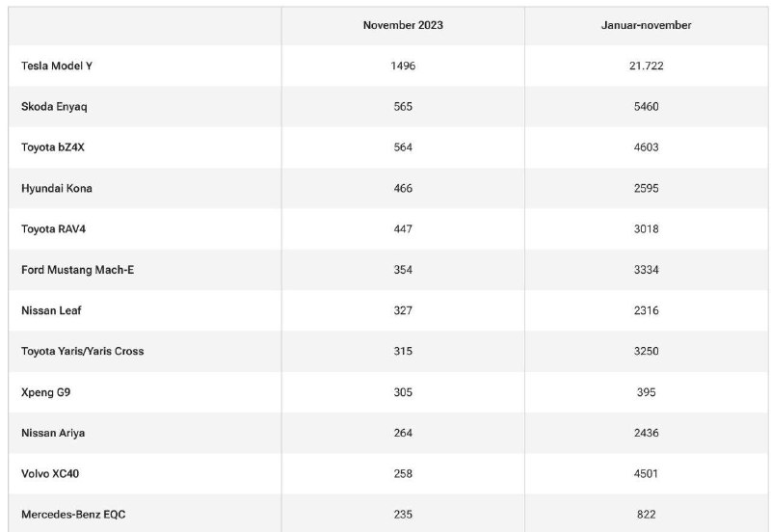Image resolution: width=771 pixels, height=532 pixels.
Task: Select Mercedes-Benz EQC's 235 November cell
Action: (x=403, y=515)
